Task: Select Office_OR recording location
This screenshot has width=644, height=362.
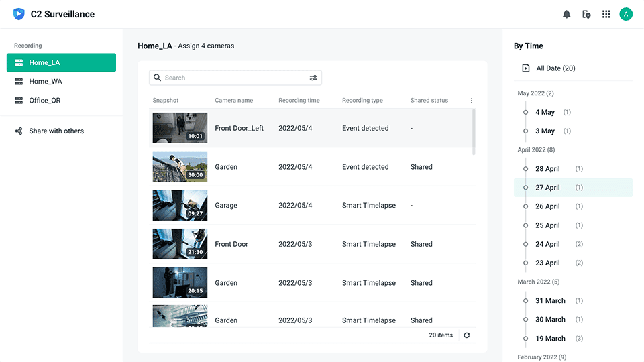Action: (46, 101)
